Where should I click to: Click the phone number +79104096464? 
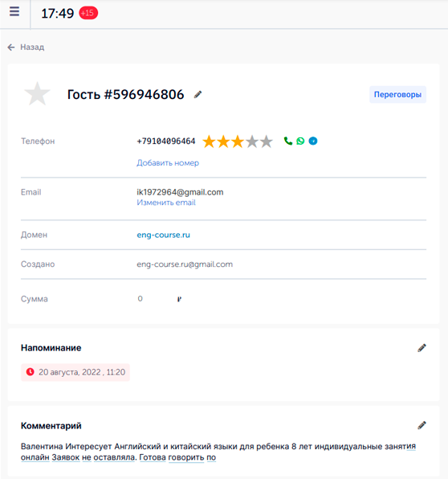click(x=166, y=141)
